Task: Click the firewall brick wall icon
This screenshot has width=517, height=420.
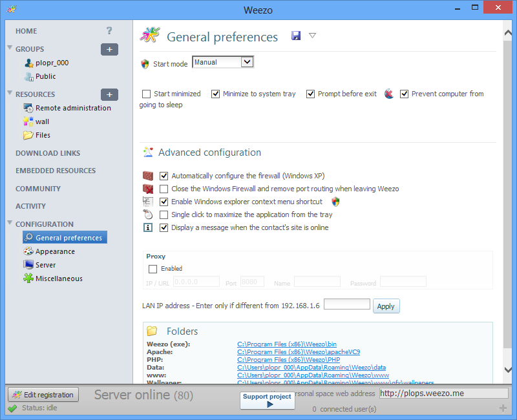Action: (148, 176)
